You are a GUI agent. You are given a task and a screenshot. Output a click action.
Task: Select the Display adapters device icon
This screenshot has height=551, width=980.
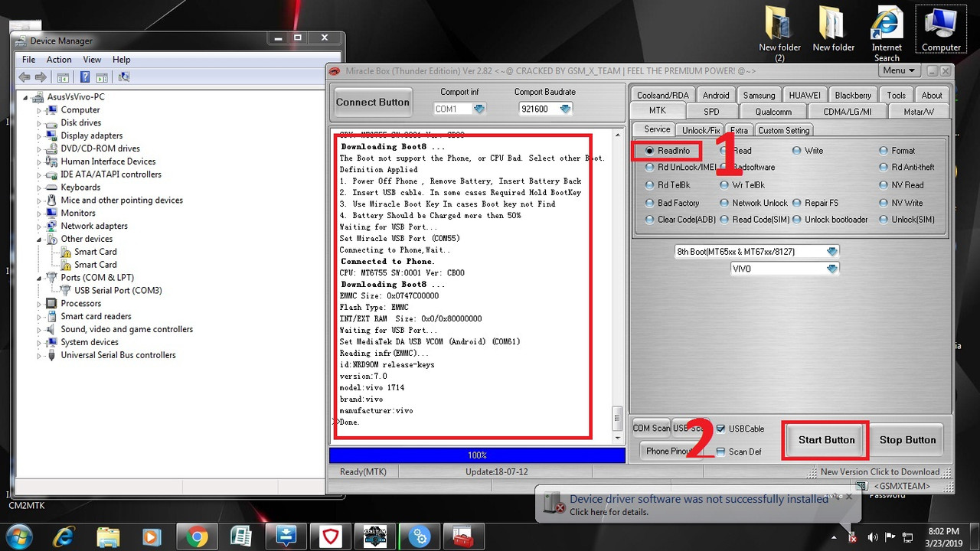51,135
